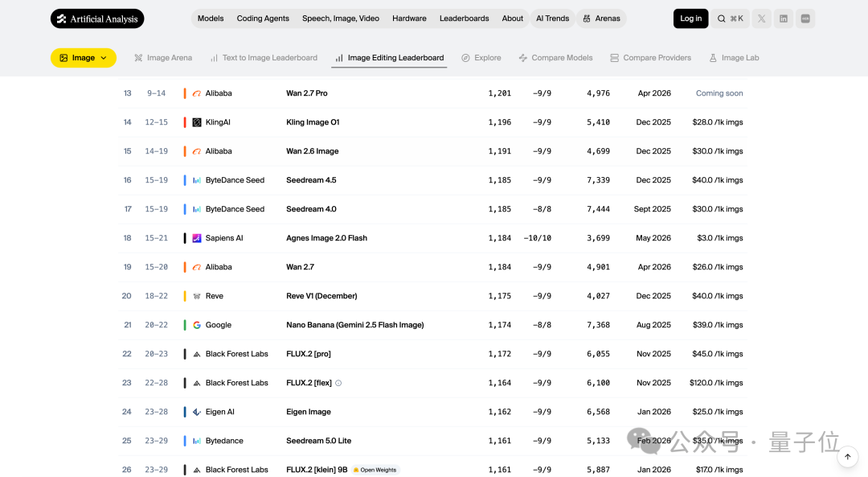Open the Speech, Image, Video menu
Viewport: 868px width, 477px height.
(341, 19)
